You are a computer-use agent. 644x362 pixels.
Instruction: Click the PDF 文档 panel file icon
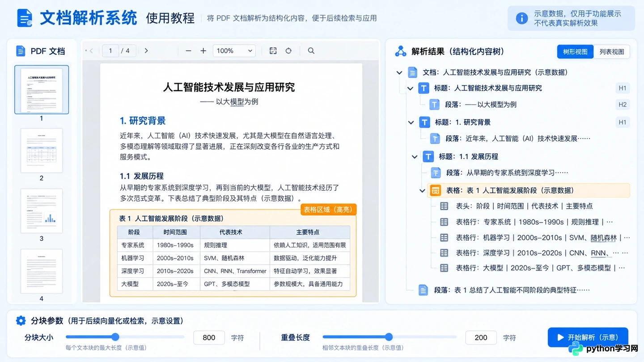(21, 51)
